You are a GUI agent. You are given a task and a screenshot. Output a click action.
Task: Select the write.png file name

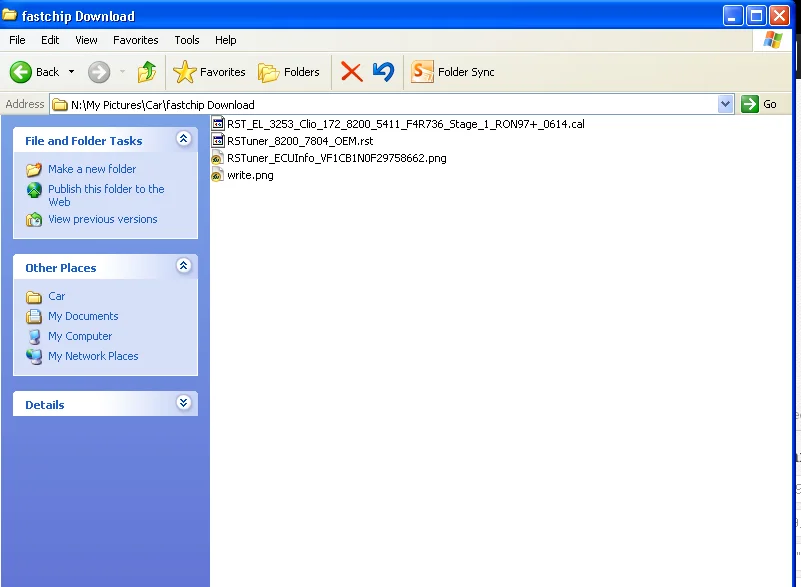250,175
